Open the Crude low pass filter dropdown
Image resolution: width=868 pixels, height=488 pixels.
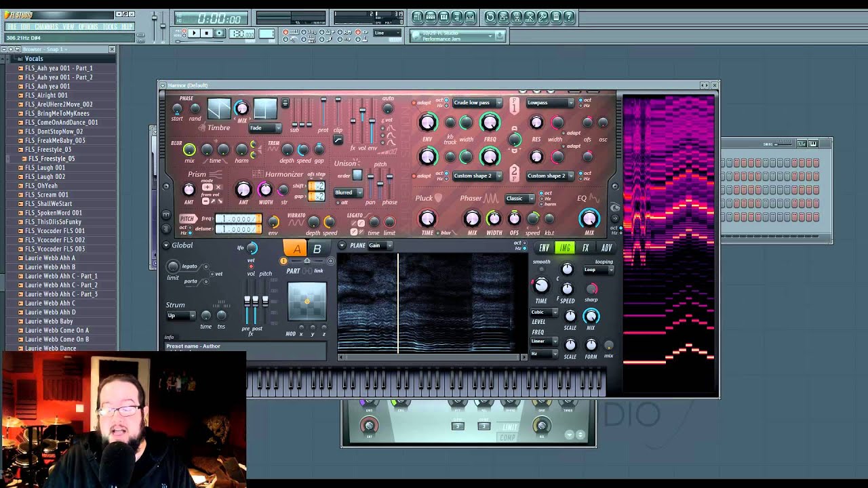(x=477, y=103)
